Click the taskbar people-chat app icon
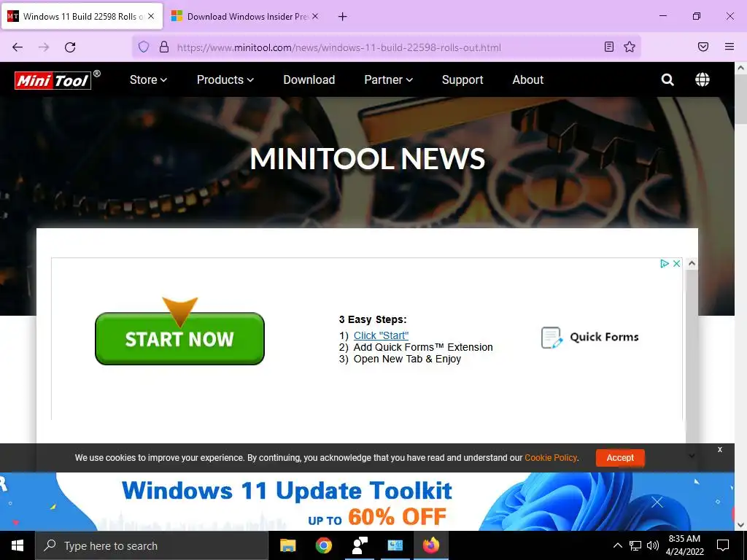Screen dimensions: 747x560 coord(359,545)
